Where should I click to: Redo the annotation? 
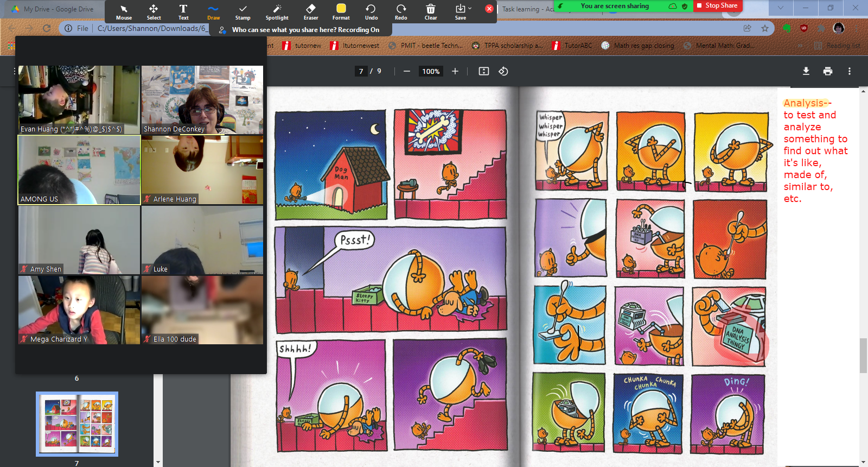(x=401, y=12)
